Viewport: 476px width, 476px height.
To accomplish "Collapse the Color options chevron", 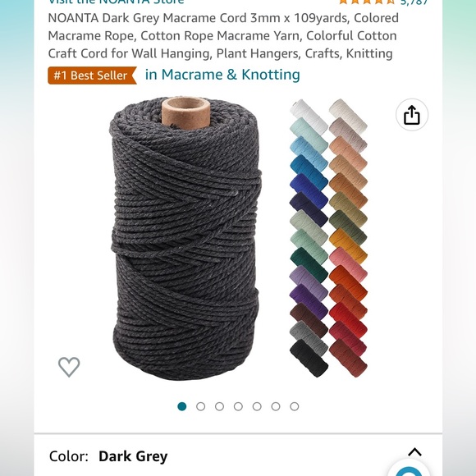I will pos(414,452).
